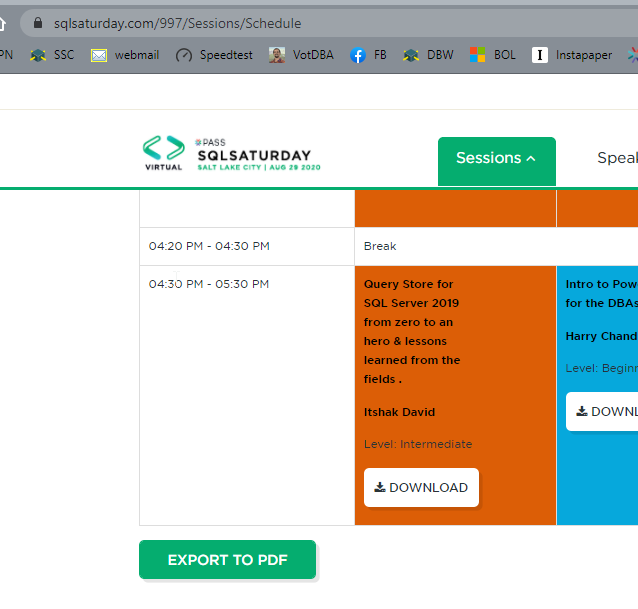Open the BOL Microsoft bookmark
Viewport: 638px width, 609px height.
[493, 55]
